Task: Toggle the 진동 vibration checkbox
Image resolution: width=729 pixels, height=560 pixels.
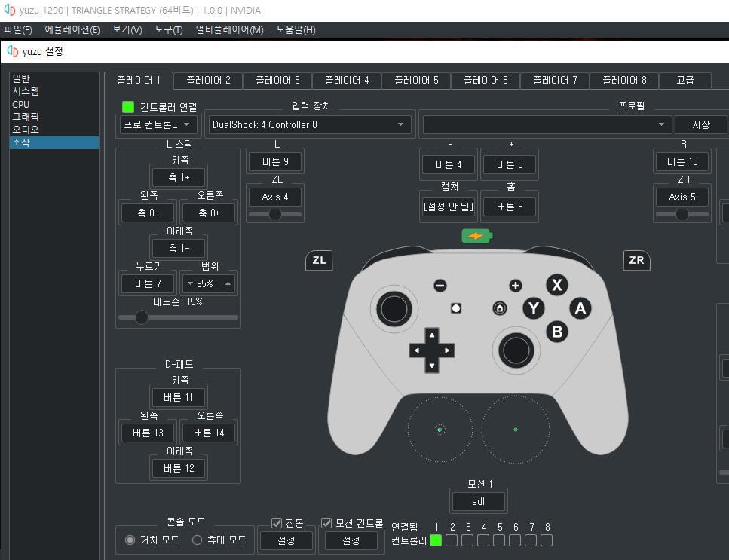Action: [x=277, y=523]
